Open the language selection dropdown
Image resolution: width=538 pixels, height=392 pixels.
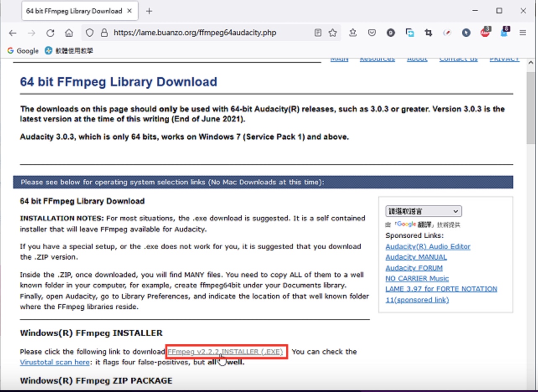pos(423,211)
